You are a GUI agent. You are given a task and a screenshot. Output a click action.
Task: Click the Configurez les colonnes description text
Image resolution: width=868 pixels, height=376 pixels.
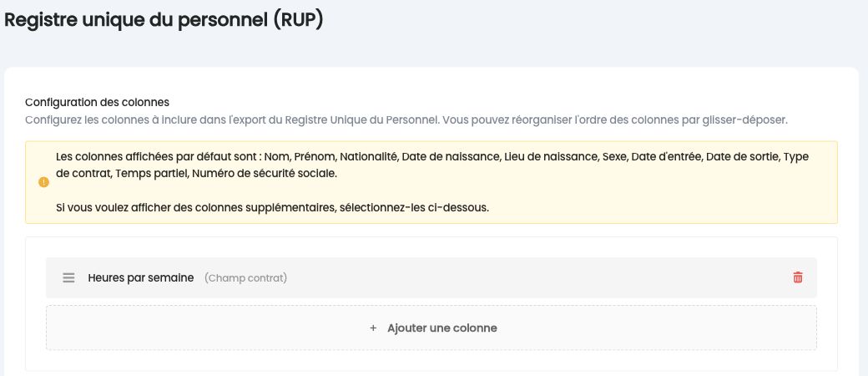coord(406,119)
